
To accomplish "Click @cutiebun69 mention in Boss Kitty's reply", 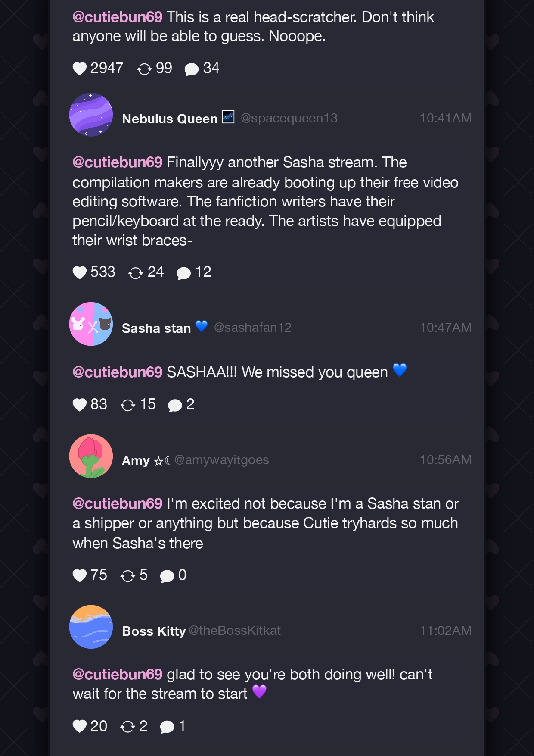I will click(x=118, y=674).
